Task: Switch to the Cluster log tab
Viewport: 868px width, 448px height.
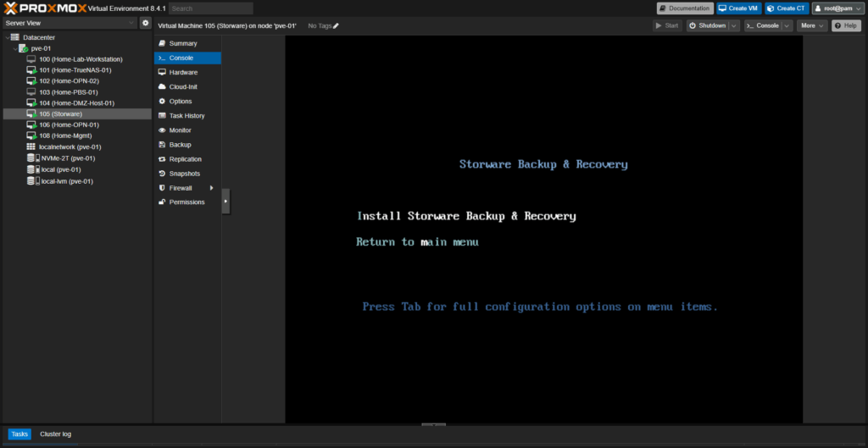Action: click(x=56, y=434)
